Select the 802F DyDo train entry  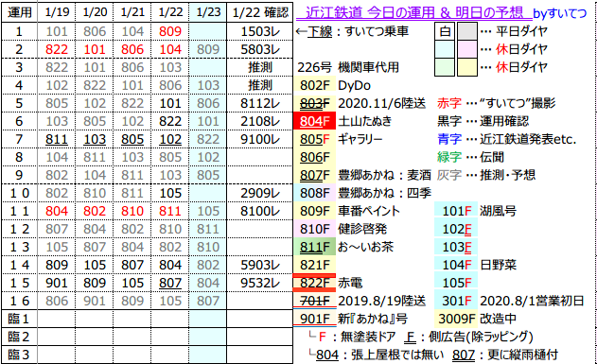point(332,85)
